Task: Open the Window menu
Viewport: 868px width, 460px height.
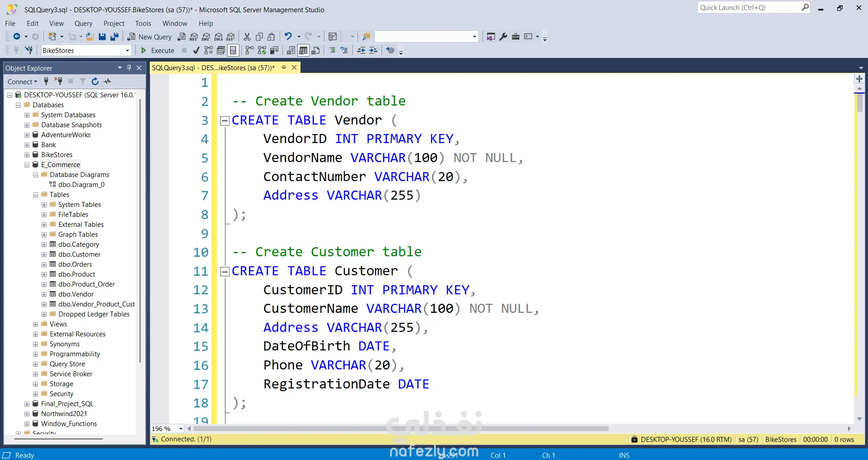Action: [x=175, y=23]
